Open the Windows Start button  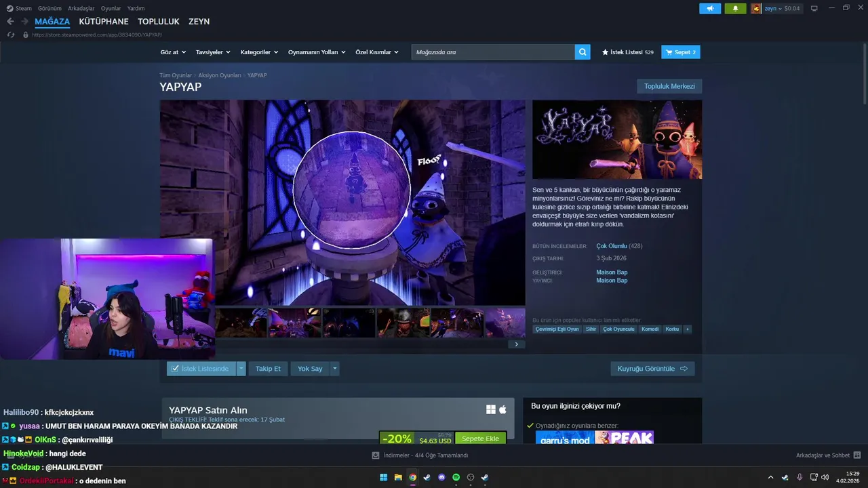pyautogui.click(x=383, y=477)
